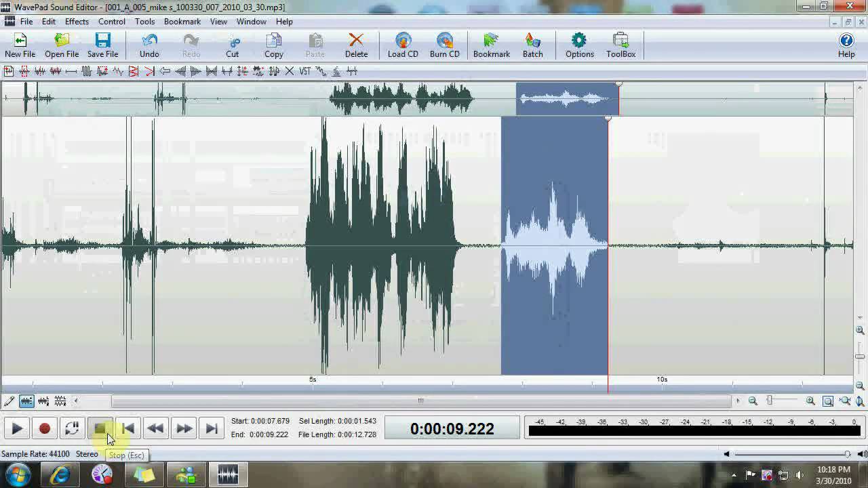Open the Bookmark menu

pos(182,22)
